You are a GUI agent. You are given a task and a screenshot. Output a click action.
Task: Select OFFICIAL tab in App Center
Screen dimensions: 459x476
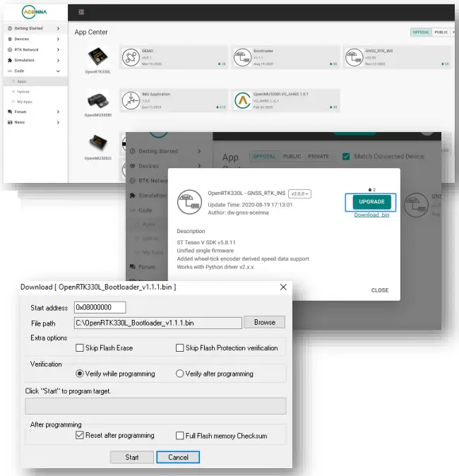pyautogui.click(x=421, y=32)
